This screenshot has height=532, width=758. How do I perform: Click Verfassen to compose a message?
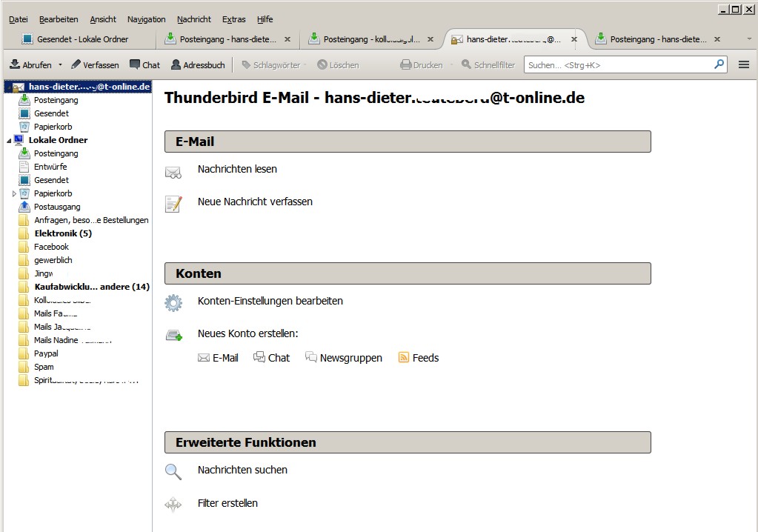click(95, 64)
